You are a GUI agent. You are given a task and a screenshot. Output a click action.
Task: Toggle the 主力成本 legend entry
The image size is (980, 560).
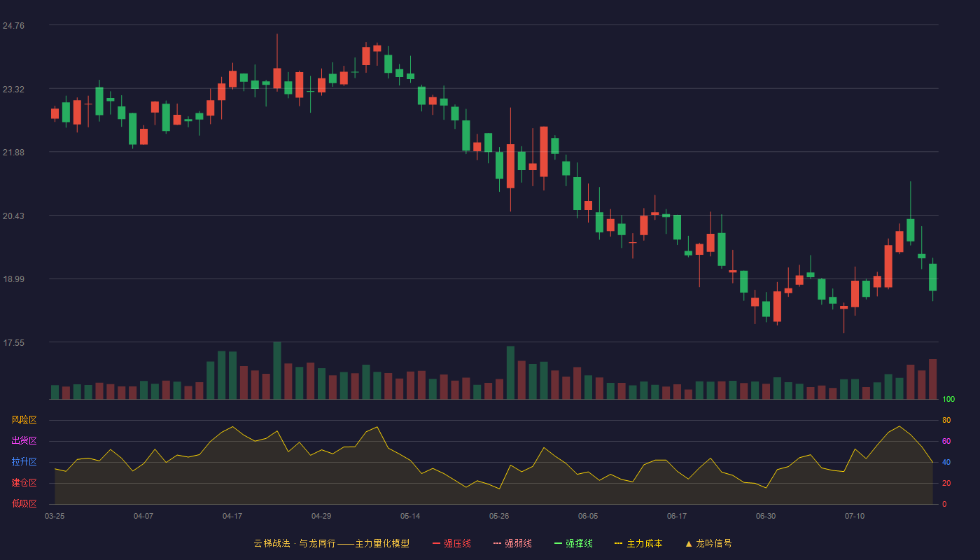[638, 543]
